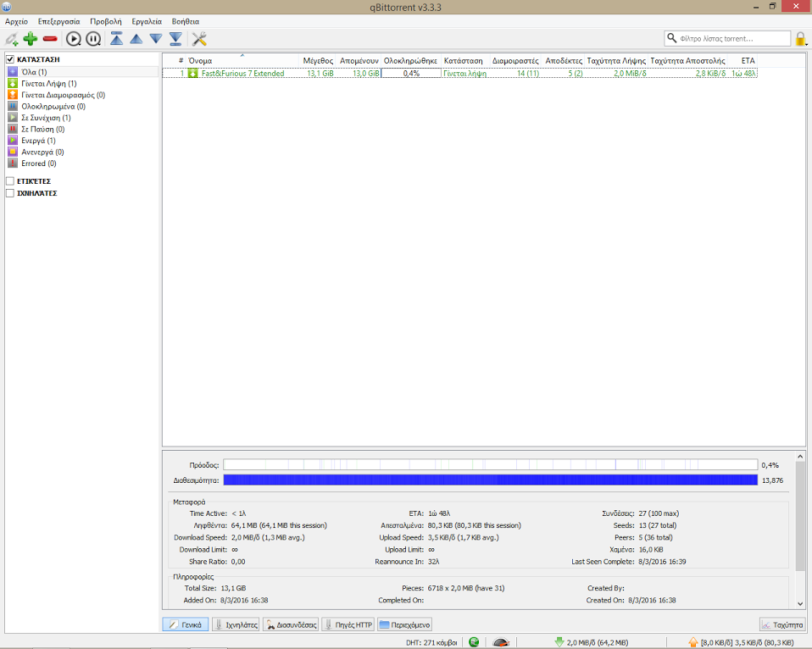Switch to the Ιχνηλάτες tab
812x649 pixels.
(236, 624)
